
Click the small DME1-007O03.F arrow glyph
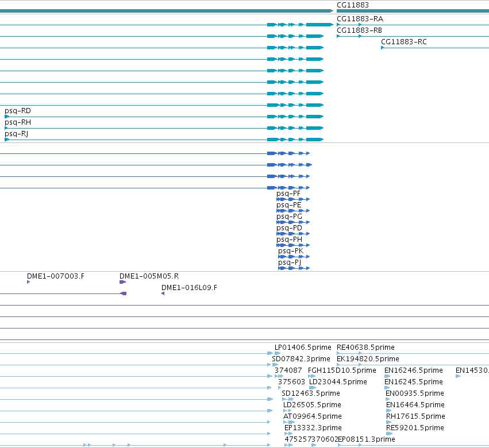tap(28, 282)
